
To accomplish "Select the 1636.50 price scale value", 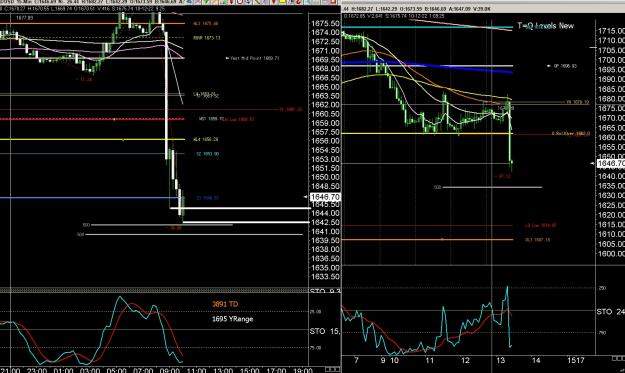I will [x=325, y=258].
